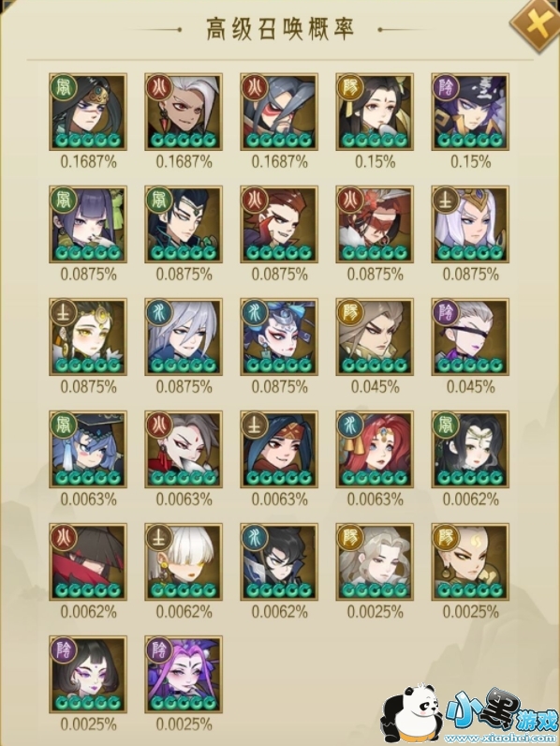560x746 pixels.
Task: Choose the straw-hat fire hero portrait
Action: click(x=88, y=562)
